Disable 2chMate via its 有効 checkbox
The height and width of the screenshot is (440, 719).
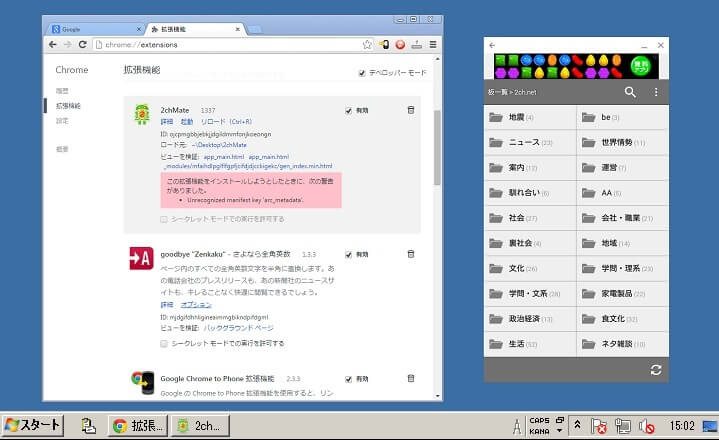[x=348, y=110]
